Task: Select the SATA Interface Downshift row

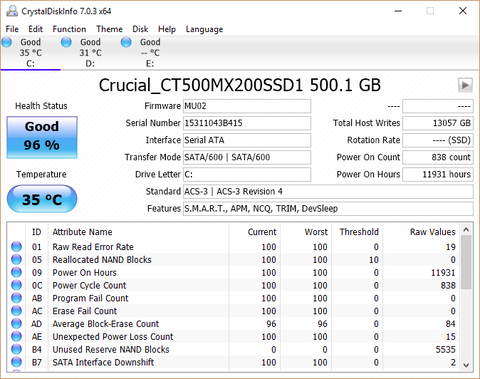Action: pyautogui.click(x=234, y=362)
